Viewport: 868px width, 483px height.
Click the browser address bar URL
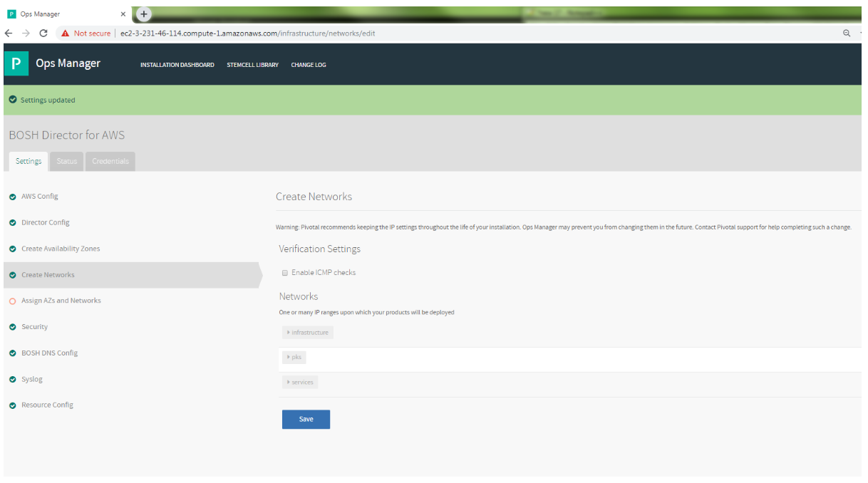pos(248,33)
